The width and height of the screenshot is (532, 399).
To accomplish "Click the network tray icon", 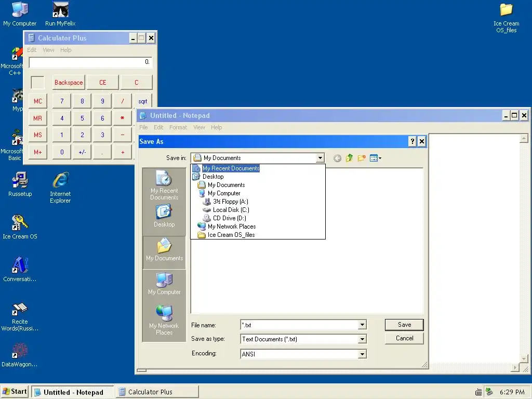I will click(x=489, y=392).
